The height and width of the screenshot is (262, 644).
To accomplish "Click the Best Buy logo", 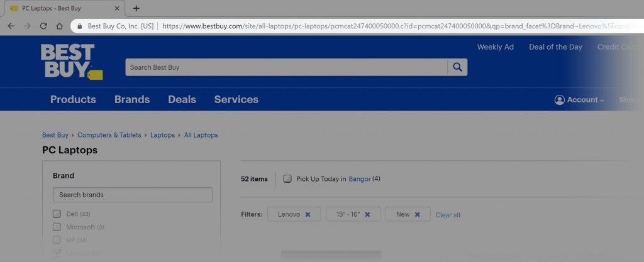I will pyautogui.click(x=72, y=62).
